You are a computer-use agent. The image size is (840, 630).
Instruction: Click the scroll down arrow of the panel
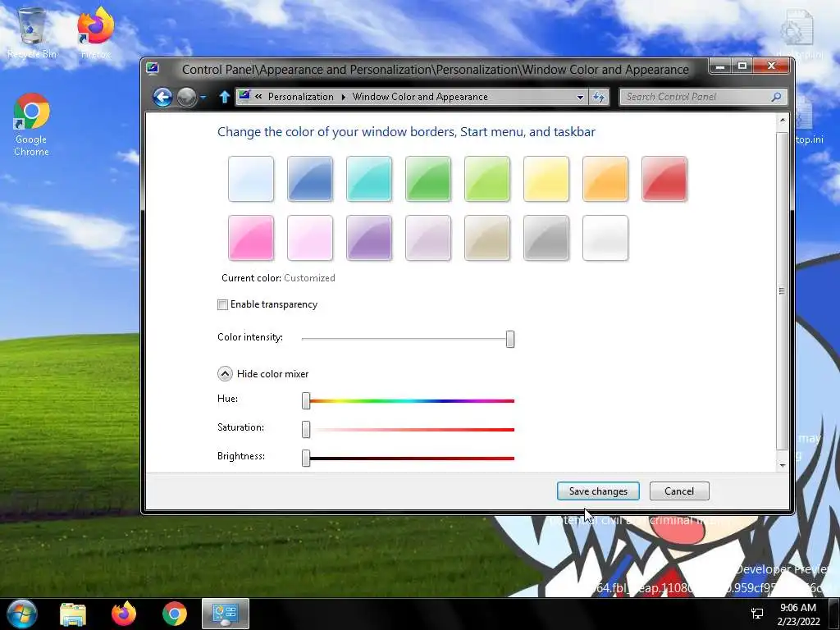click(x=782, y=465)
